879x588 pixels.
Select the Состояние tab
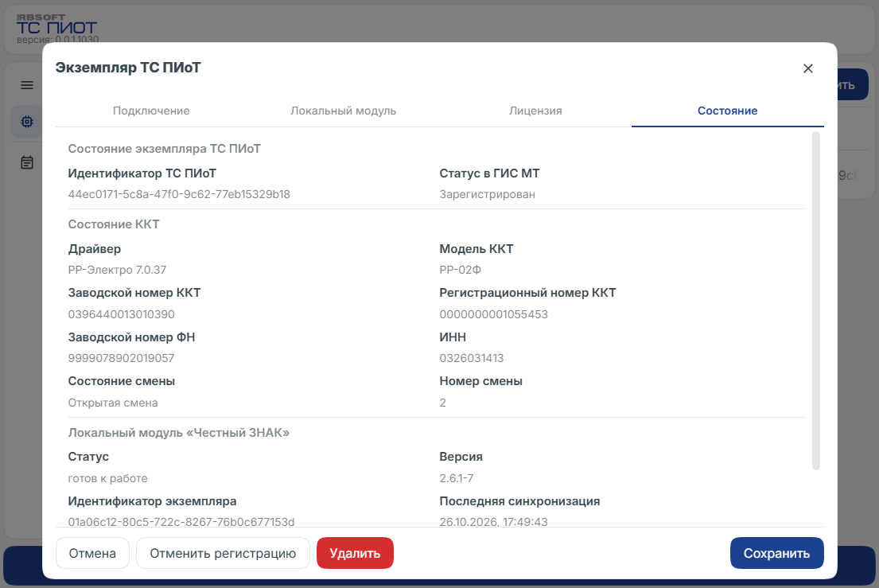(x=728, y=111)
